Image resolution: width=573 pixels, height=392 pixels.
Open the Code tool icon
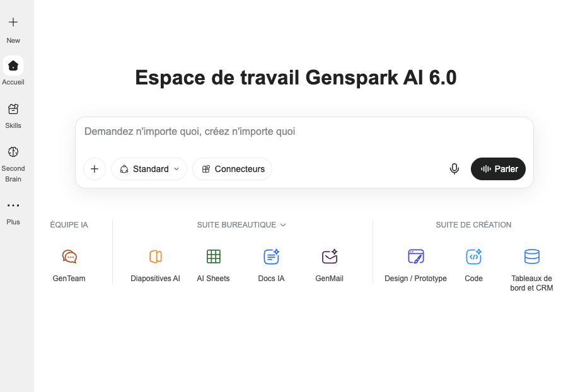473,257
